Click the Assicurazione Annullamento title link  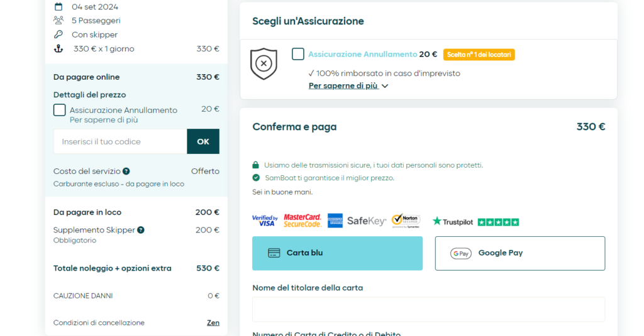(362, 55)
